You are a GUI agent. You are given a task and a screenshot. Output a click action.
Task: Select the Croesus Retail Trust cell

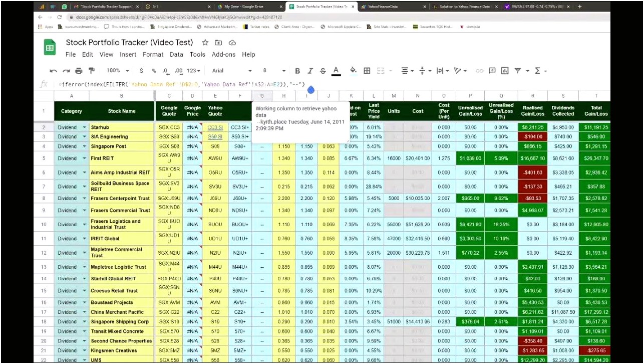[122, 291]
